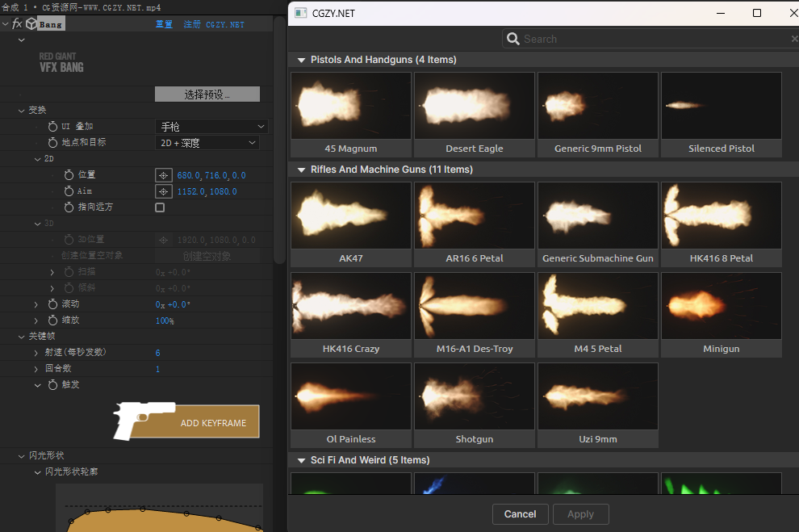Collapse Sci Fi And Weird category

click(x=301, y=461)
